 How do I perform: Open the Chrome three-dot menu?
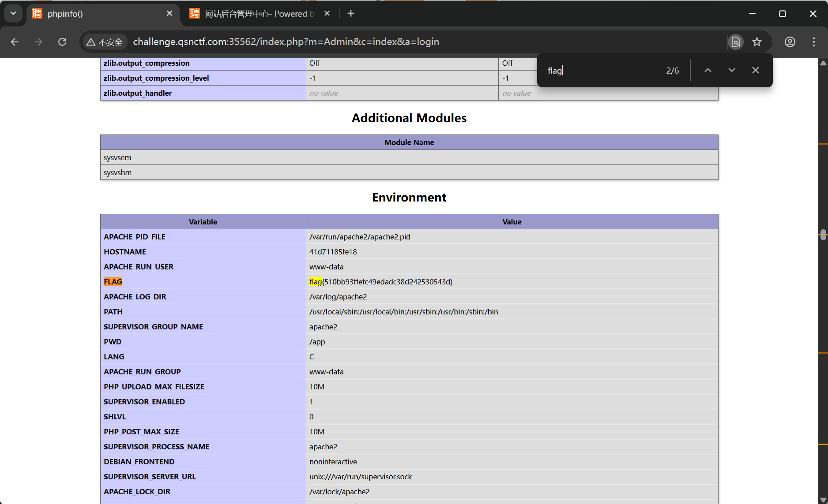[x=813, y=42]
